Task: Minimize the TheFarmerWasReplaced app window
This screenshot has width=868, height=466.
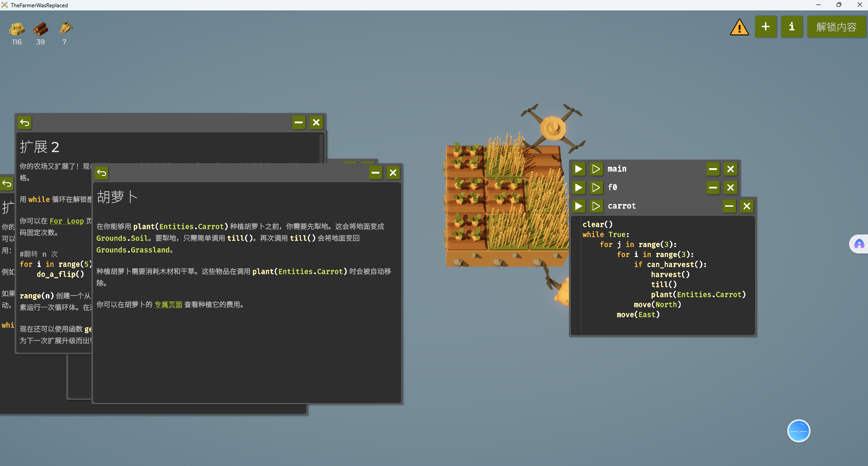Action: (819, 5)
